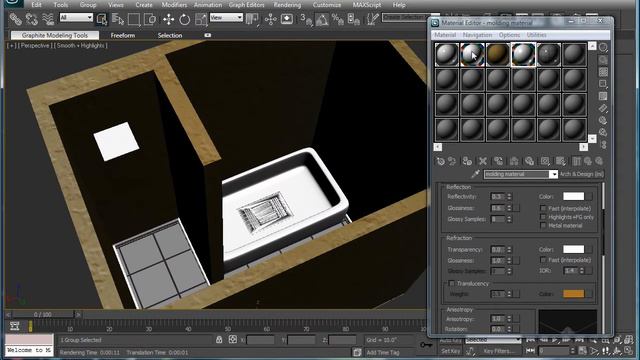Click Put Material to Scene icon
The width and height of the screenshot is (640, 360).
click(x=452, y=161)
